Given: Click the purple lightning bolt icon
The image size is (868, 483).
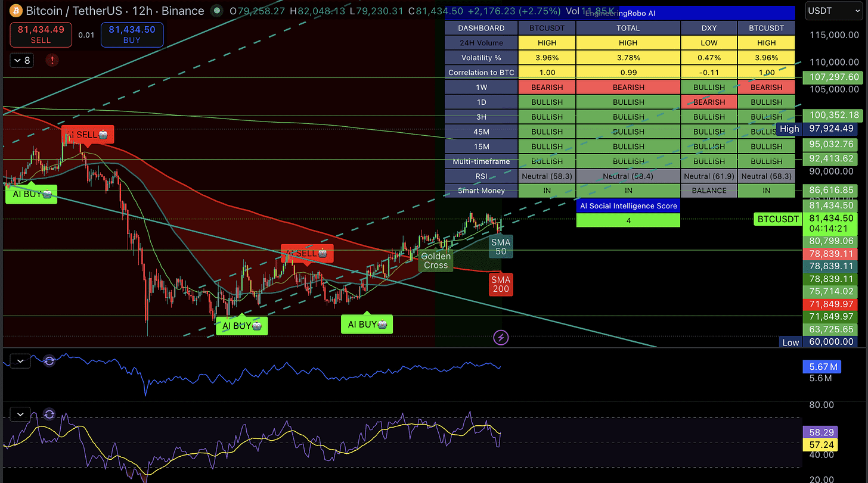Looking at the screenshot, I should 501,338.
